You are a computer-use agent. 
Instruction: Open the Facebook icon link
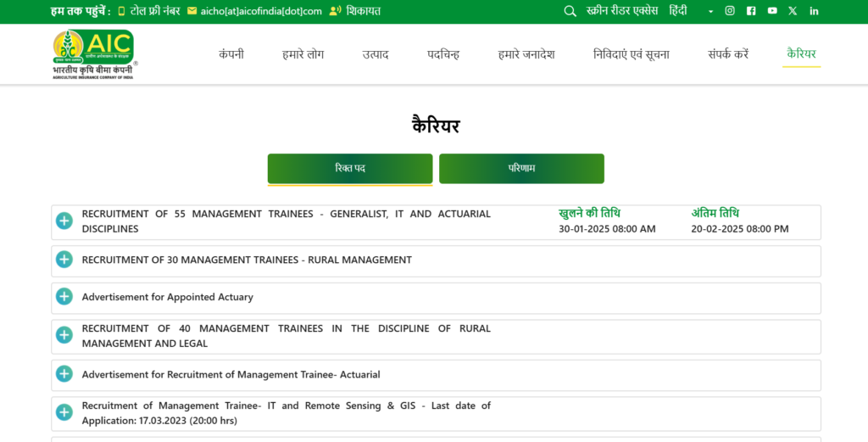[x=751, y=10]
